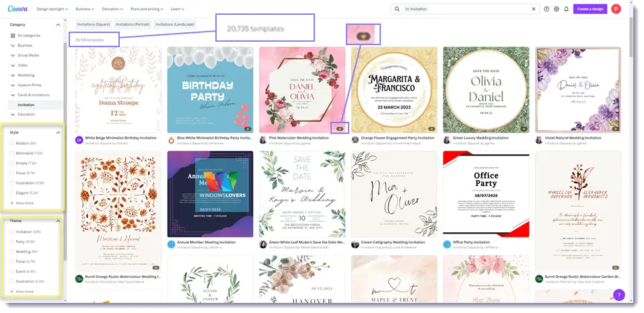The width and height of the screenshot is (644, 313).
Task: Select the Invitations (Square) tab
Action: (x=94, y=24)
